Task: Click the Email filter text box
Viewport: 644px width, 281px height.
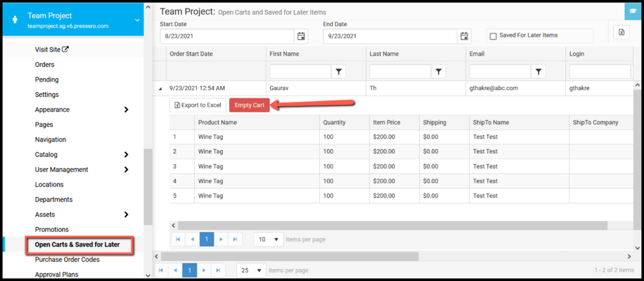Action: [x=500, y=72]
